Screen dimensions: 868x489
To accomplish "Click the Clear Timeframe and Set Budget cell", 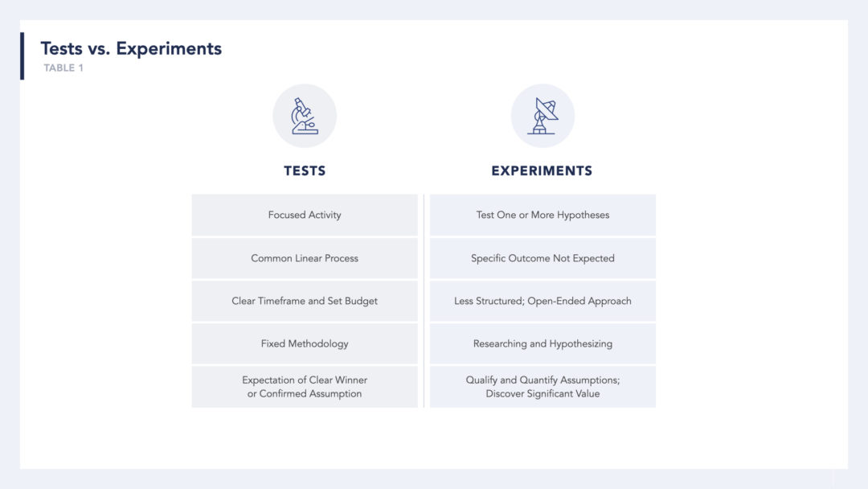I will tap(305, 301).
